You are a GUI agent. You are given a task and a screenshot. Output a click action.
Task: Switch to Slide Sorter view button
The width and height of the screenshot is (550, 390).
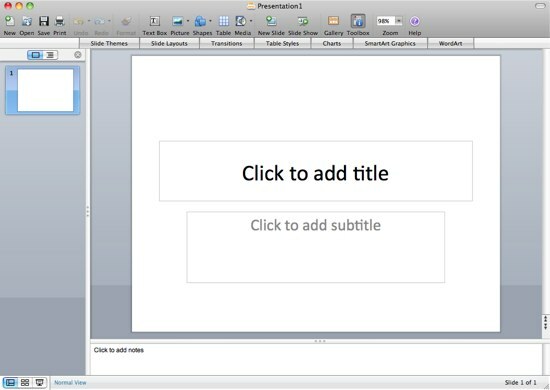[x=25, y=383]
